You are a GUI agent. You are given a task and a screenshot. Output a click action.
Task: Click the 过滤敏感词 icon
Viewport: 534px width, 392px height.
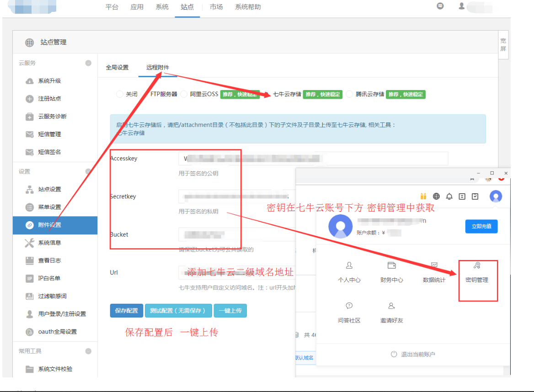pyautogui.click(x=30, y=297)
